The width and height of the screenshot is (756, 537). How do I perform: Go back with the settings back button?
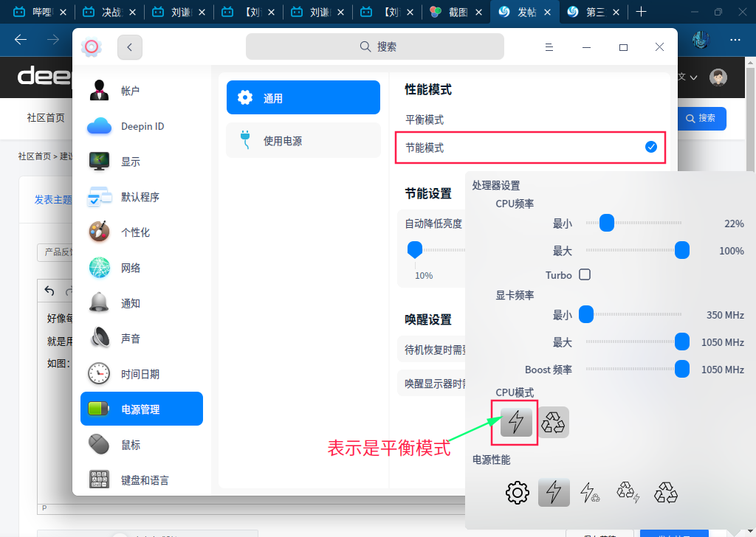130,47
